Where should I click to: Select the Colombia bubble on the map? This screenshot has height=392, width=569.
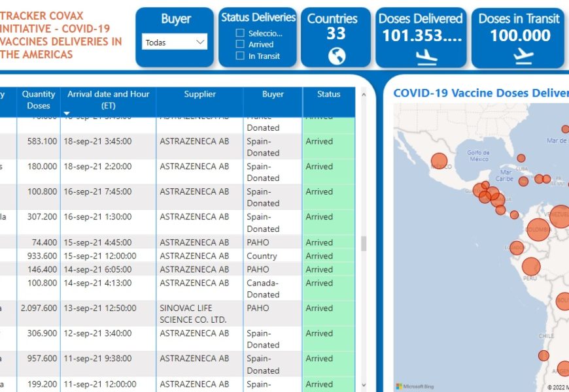[538, 229]
